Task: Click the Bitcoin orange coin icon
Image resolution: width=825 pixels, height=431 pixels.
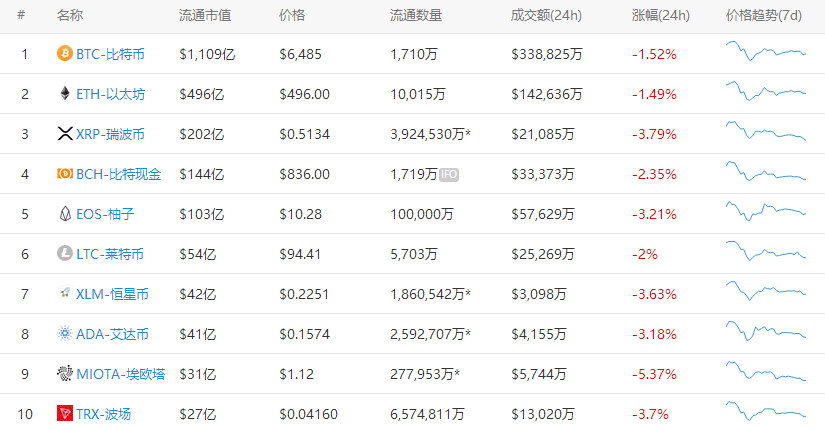Action: [65, 54]
